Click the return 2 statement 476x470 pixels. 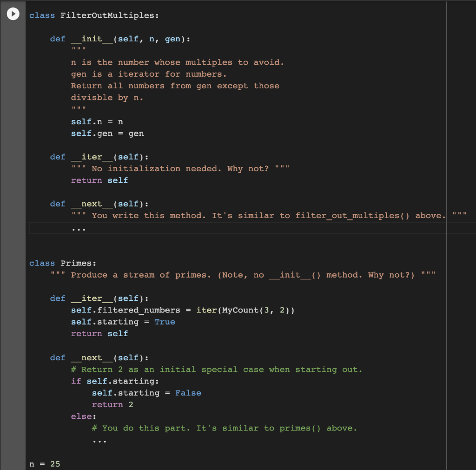112,404
